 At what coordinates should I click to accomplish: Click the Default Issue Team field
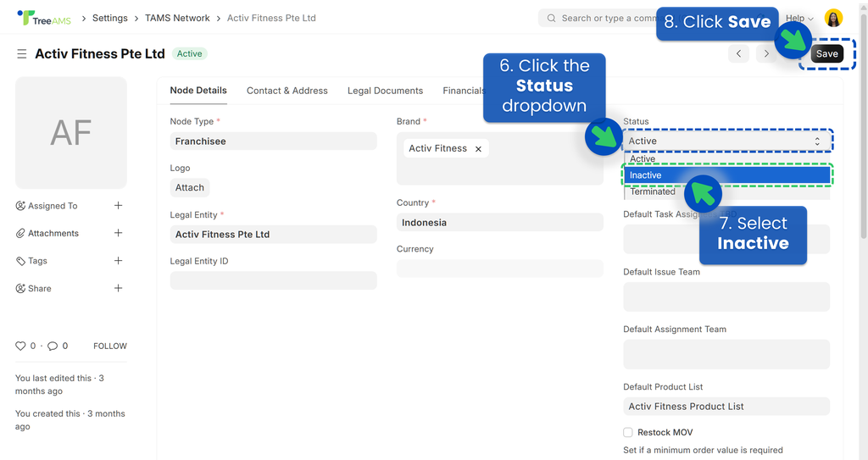[726, 297]
